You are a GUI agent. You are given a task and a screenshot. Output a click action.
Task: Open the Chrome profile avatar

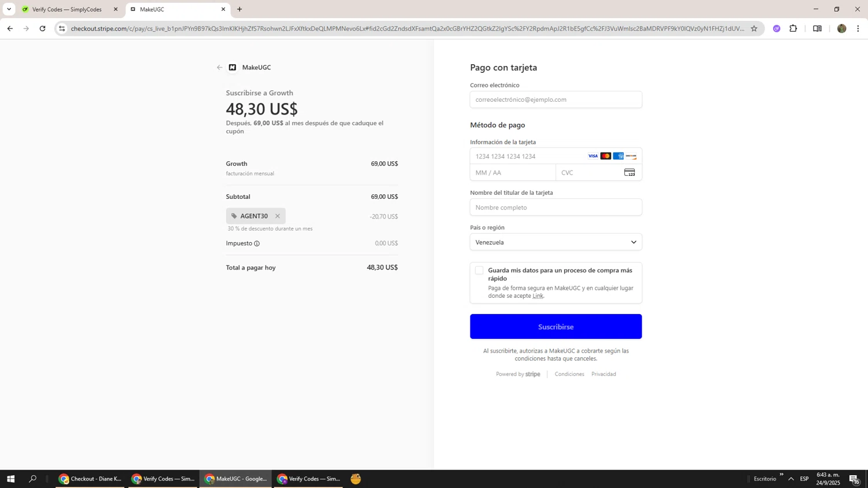[842, 28]
